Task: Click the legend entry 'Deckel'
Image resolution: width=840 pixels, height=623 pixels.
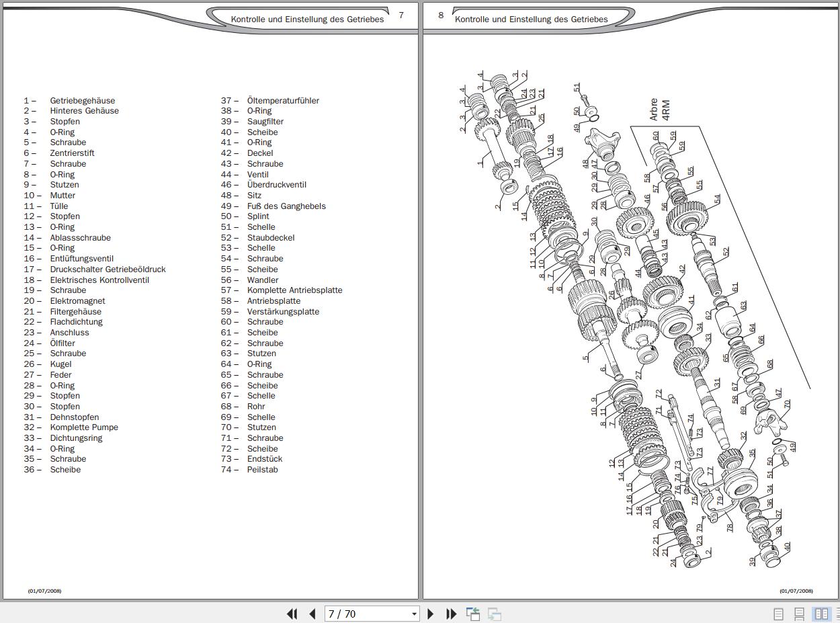Action: [260, 153]
